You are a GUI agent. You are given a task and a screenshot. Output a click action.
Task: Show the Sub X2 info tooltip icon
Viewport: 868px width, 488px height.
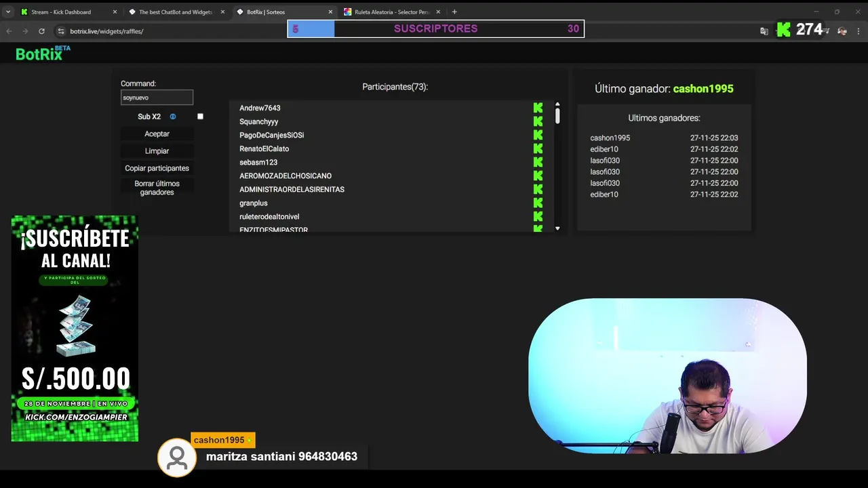[x=172, y=117]
